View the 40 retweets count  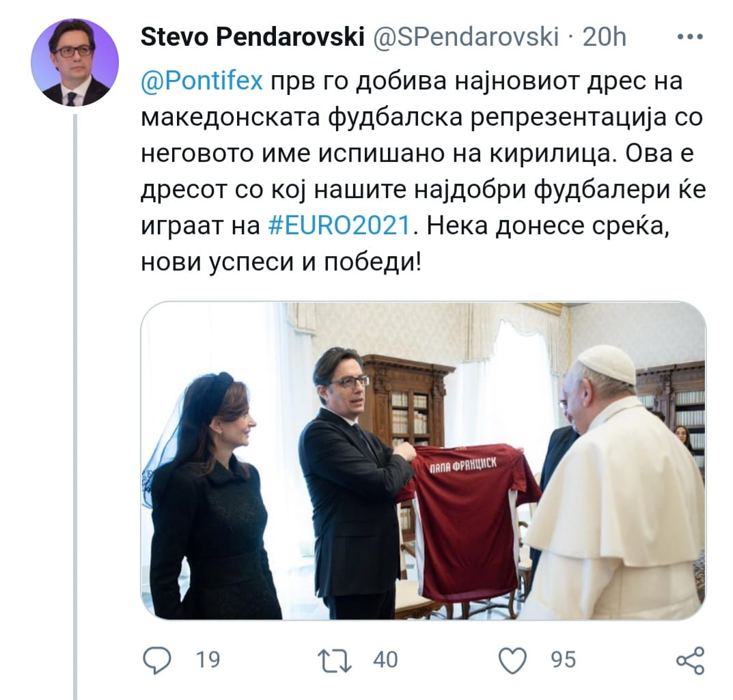[385, 660]
